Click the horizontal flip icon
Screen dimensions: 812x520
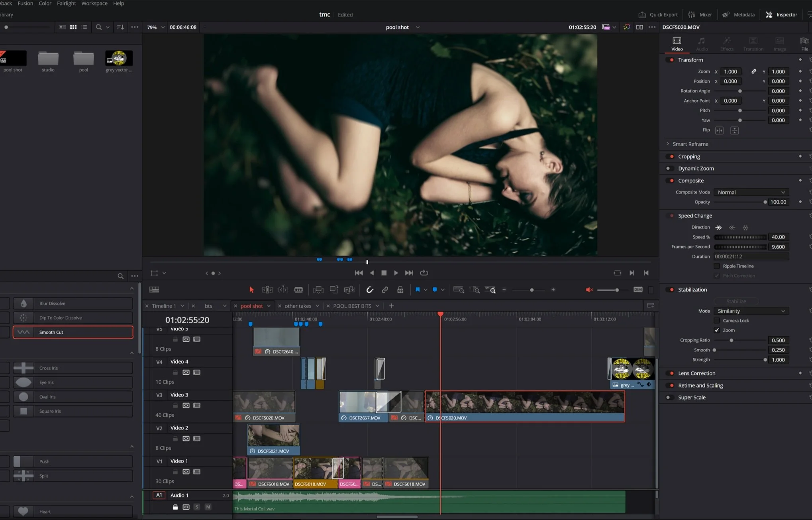[719, 130]
